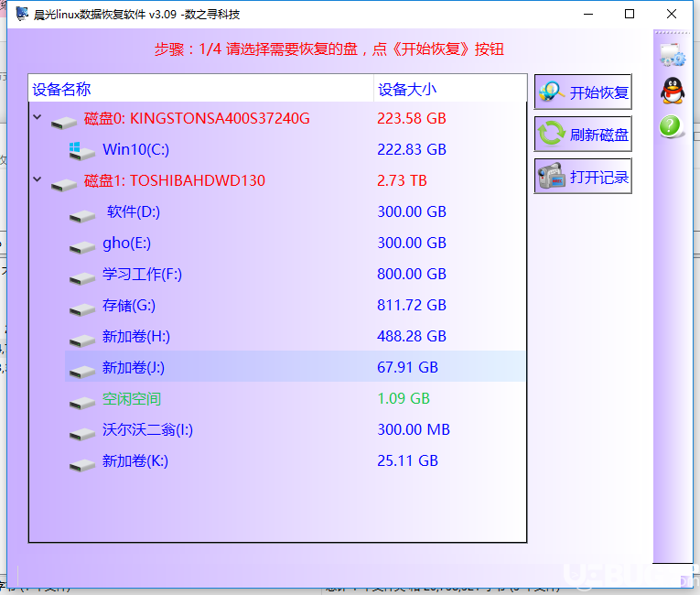This screenshot has height=595, width=700.
Task: Open the green help question-mark icon
Action: click(671, 126)
